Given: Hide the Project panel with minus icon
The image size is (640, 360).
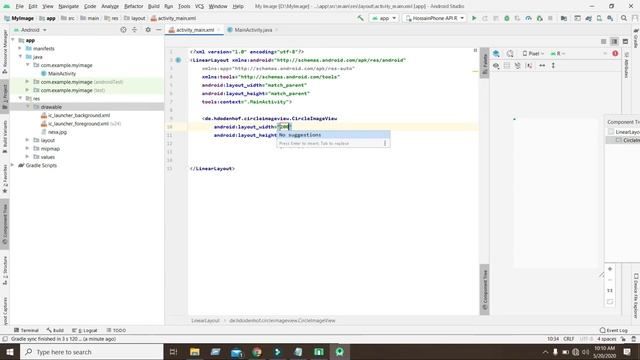Looking at the screenshot, I should tap(158, 30).
